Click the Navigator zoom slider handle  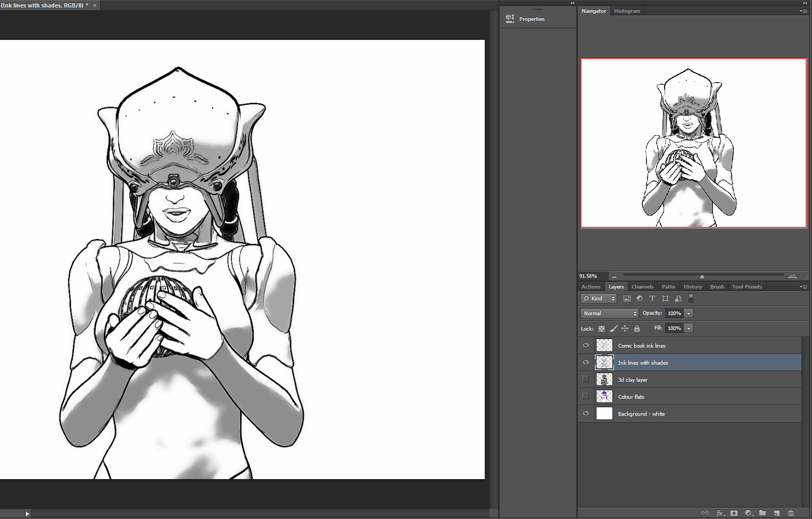[x=702, y=276]
